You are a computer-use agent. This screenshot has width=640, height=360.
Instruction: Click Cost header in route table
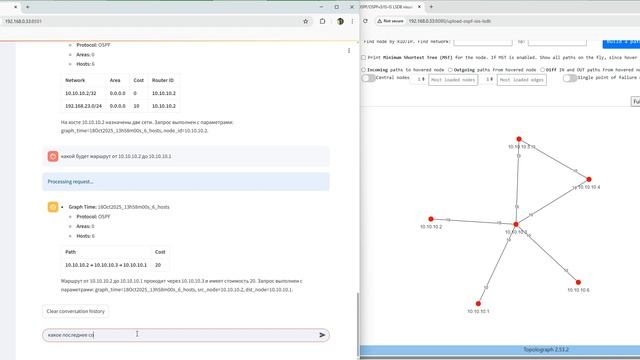point(160,252)
